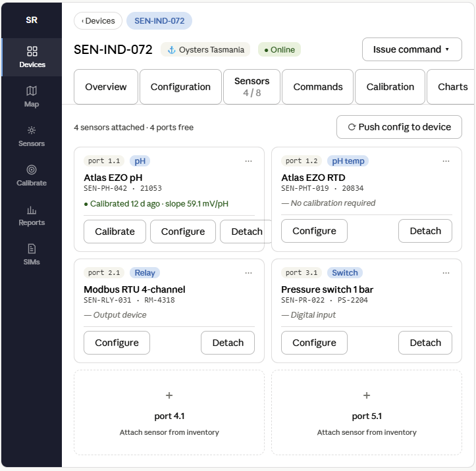Configure the Atlas EZO RTD sensor

314,231
